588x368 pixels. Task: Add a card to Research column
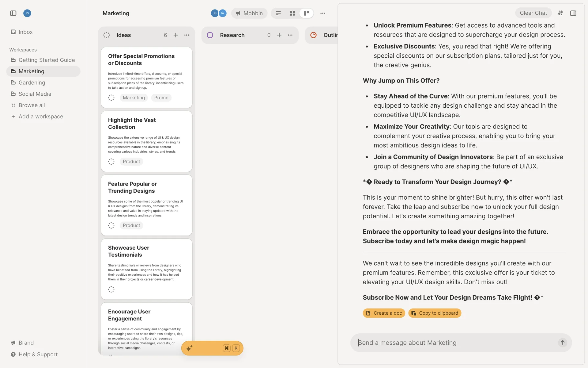[279, 35]
